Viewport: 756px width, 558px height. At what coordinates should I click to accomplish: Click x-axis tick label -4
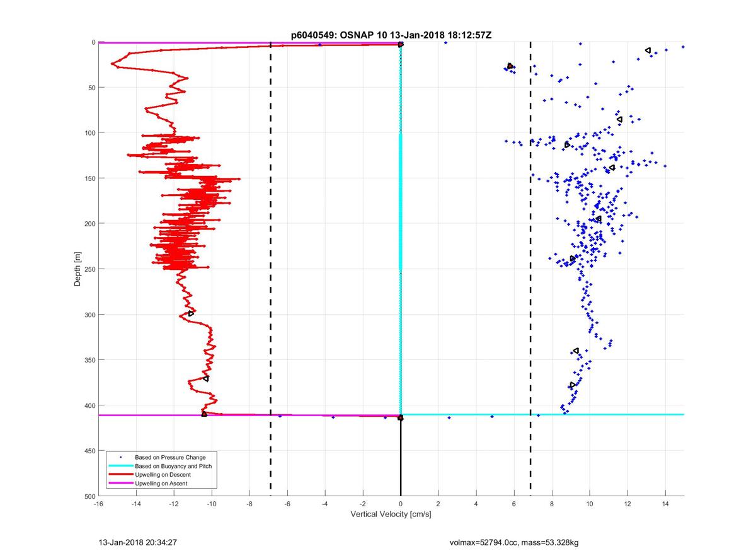(325, 504)
